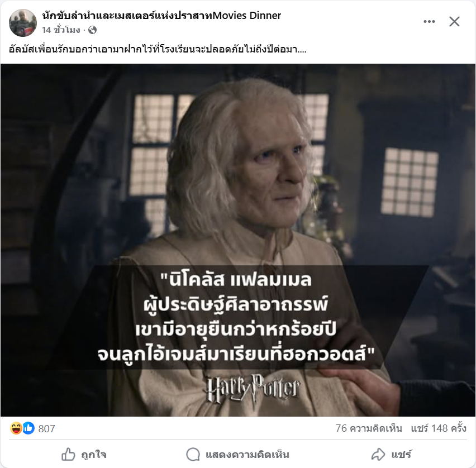Click the thumbs-up icon next to ถูกใจ
Screen dimensions: 476x468
point(68,455)
